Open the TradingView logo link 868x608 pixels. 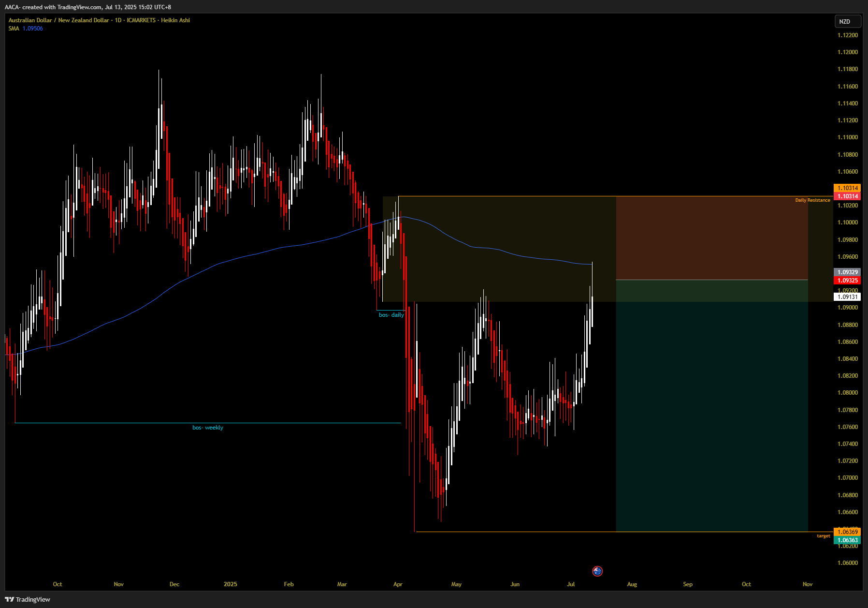tap(28, 599)
